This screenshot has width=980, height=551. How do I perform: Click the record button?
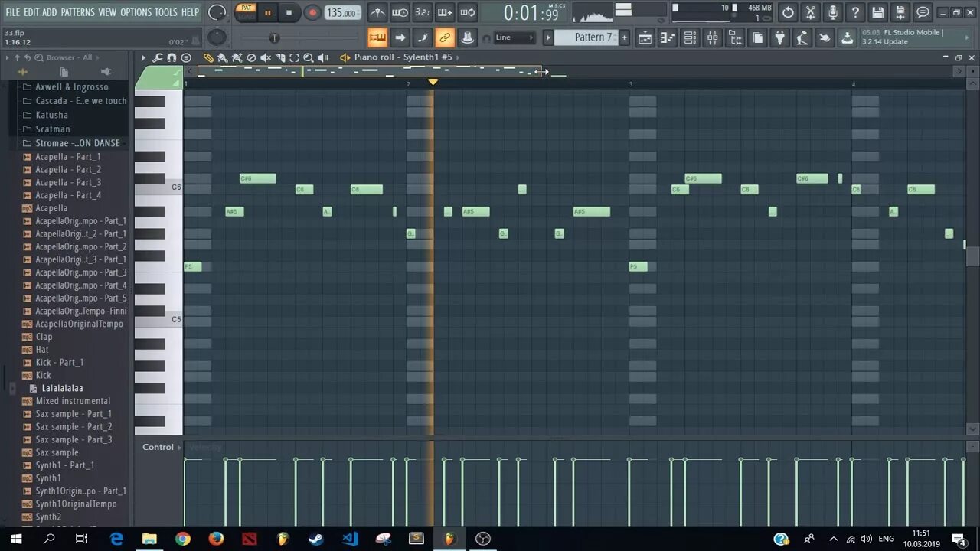click(x=312, y=12)
